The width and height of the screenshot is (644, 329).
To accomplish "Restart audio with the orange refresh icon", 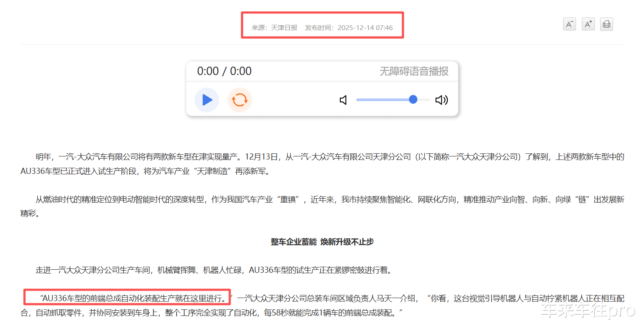I will [240, 100].
